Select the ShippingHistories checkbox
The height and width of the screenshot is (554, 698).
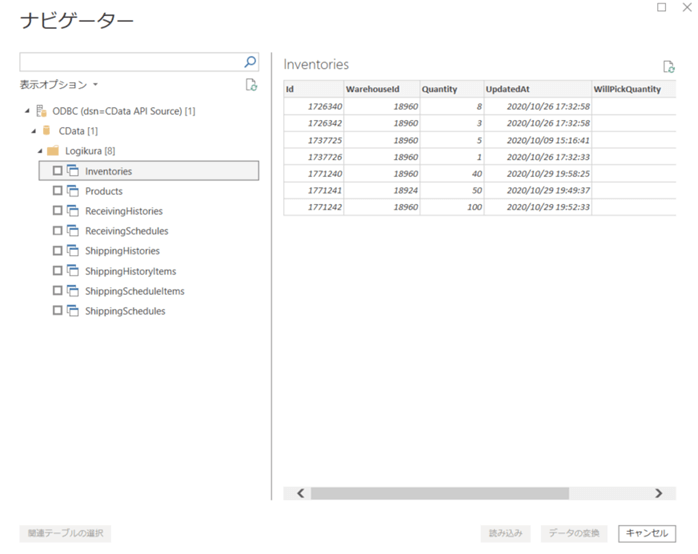tap(57, 251)
